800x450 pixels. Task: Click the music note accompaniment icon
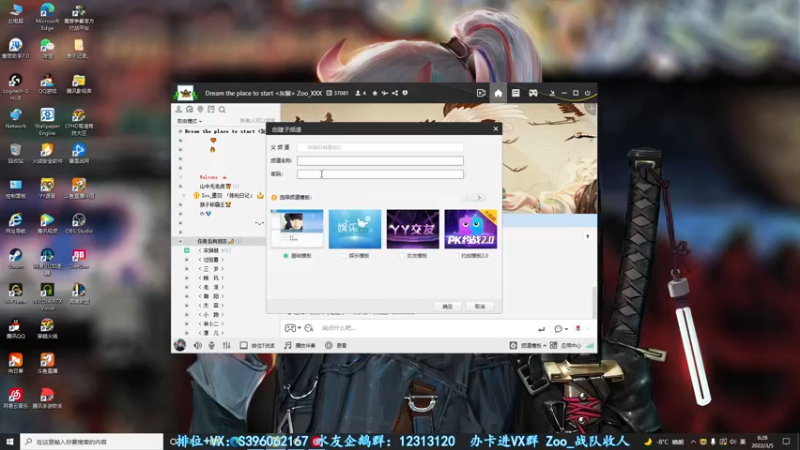(288, 345)
